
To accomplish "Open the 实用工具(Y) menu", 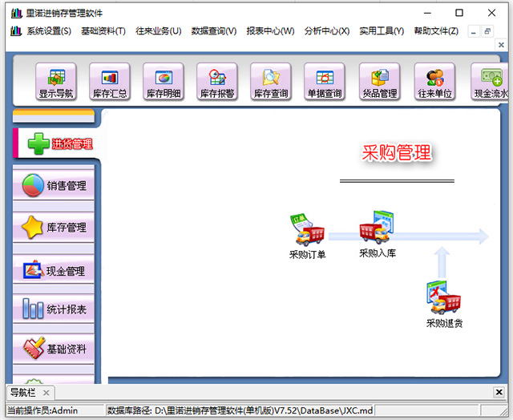I will [x=382, y=31].
